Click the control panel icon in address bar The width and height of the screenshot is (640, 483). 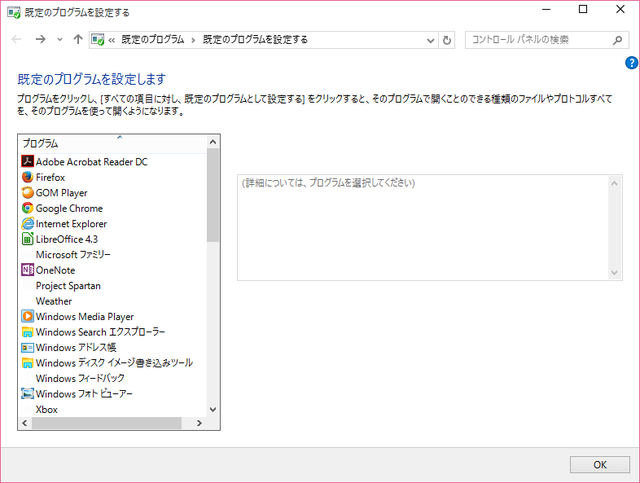(x=98, y=40)
